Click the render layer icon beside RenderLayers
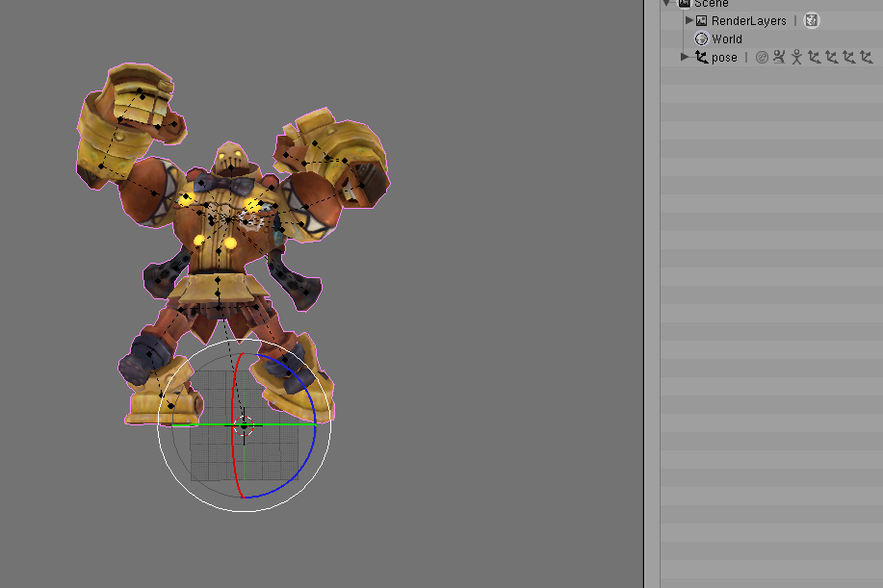This screenshot has height=588, width=883. point(811,21)
